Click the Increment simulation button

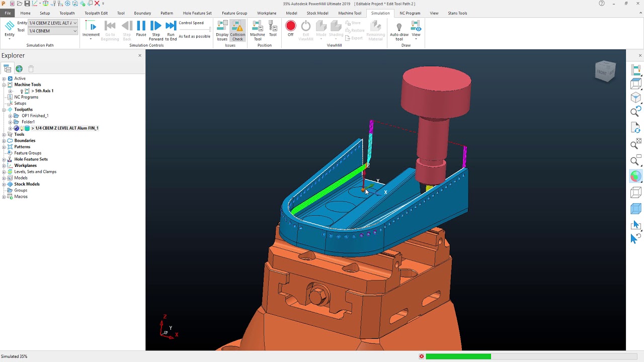click(91, 30)
